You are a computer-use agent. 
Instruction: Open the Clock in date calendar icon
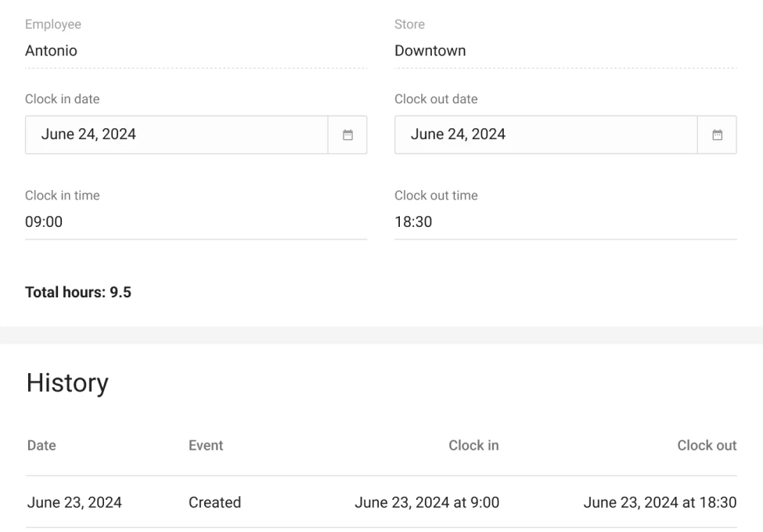point(348,135)
